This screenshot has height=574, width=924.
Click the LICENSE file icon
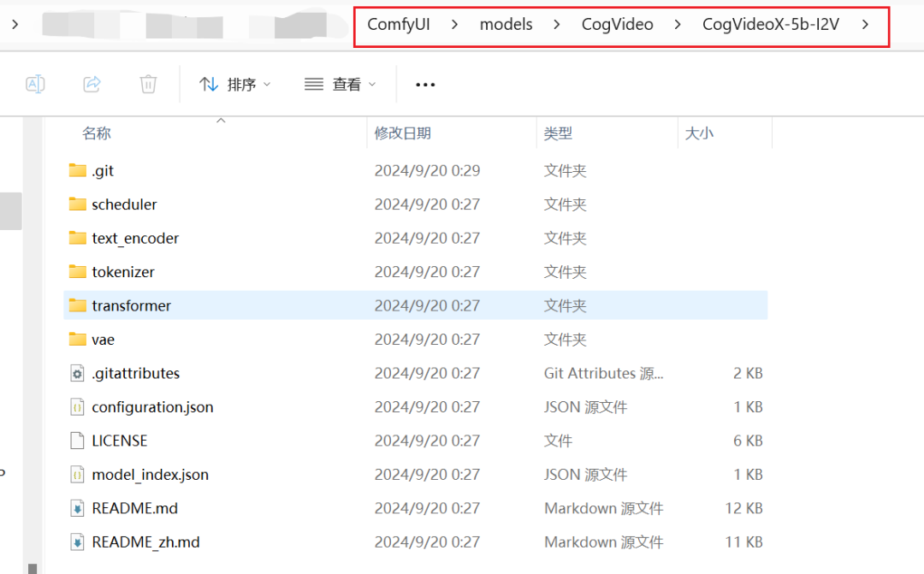[77, 441]
